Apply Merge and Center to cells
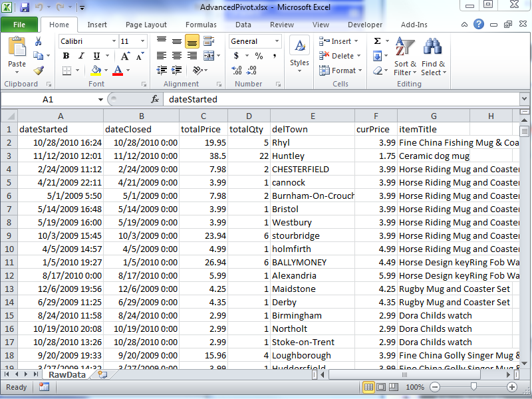532x399 pixels. (x=209, y=56)
